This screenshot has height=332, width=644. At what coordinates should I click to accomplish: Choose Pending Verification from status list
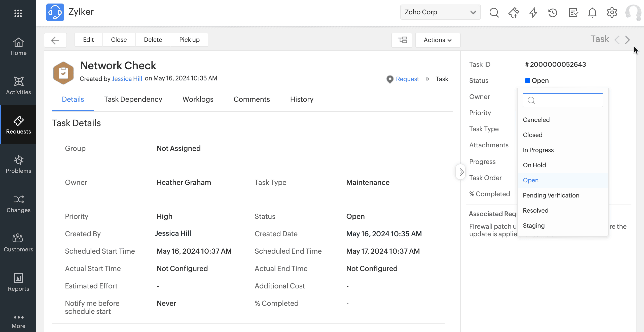(551, 195)
